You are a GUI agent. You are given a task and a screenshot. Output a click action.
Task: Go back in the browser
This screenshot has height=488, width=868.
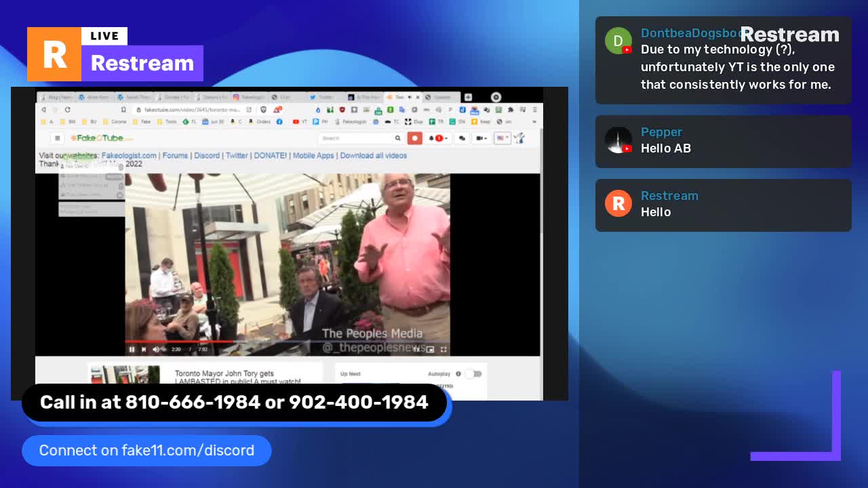[x=43, y=110]
